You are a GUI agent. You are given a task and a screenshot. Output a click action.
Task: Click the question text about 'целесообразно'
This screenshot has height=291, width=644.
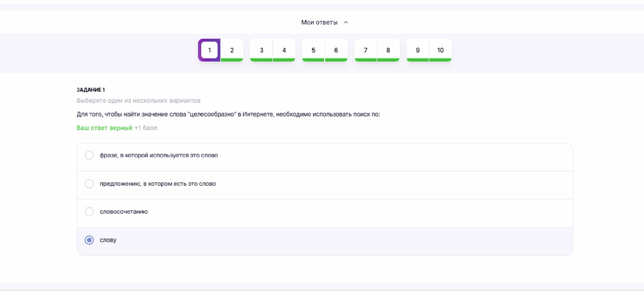(228, 114)
